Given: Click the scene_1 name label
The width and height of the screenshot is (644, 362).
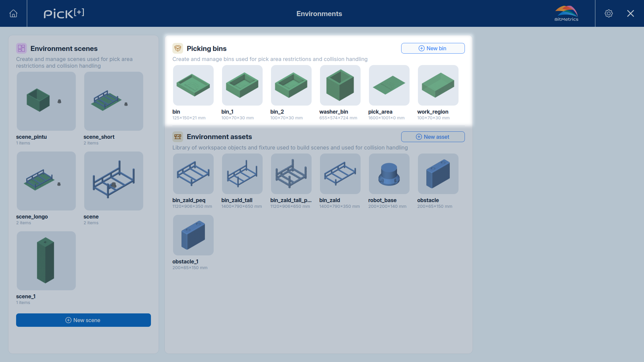Looking at the screenshot, I should (x=26, y=296).
